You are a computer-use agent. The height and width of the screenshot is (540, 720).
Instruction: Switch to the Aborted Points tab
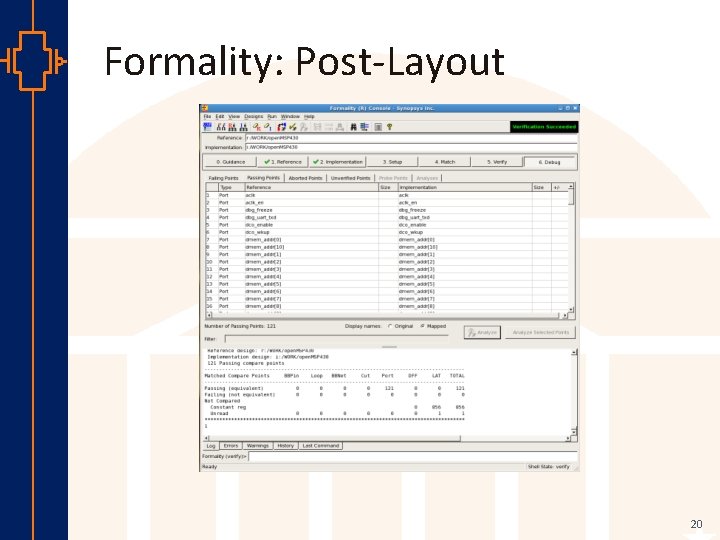305,178
